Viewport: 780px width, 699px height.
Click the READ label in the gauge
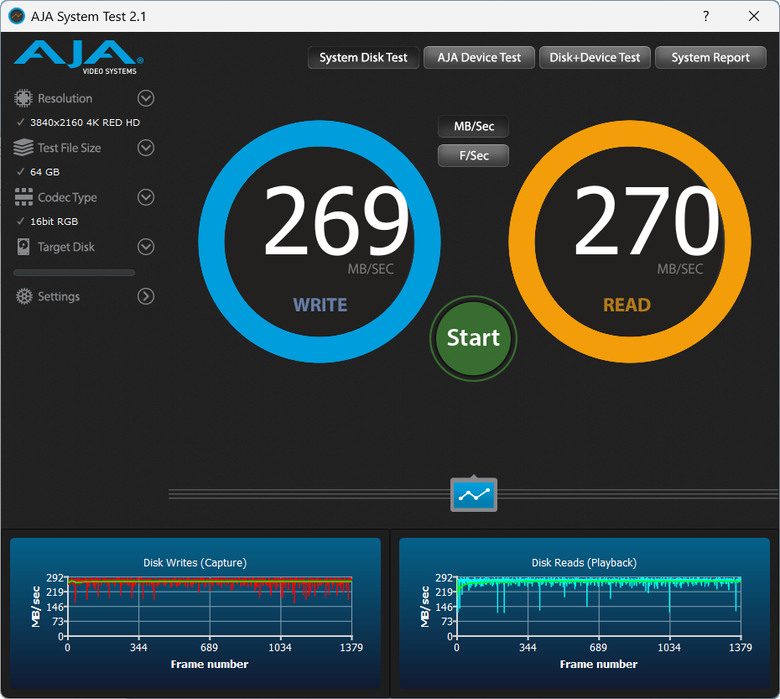coord(627,305)
